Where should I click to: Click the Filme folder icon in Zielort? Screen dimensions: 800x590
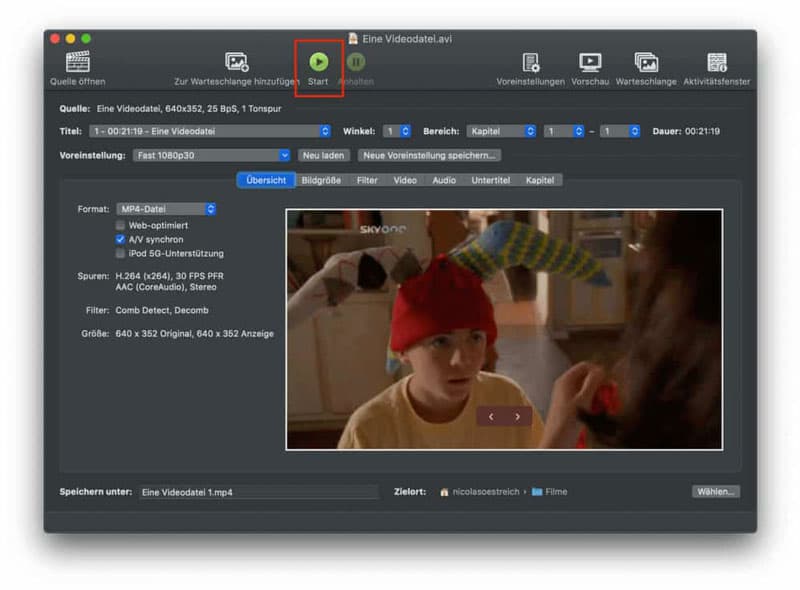[537, 491]
